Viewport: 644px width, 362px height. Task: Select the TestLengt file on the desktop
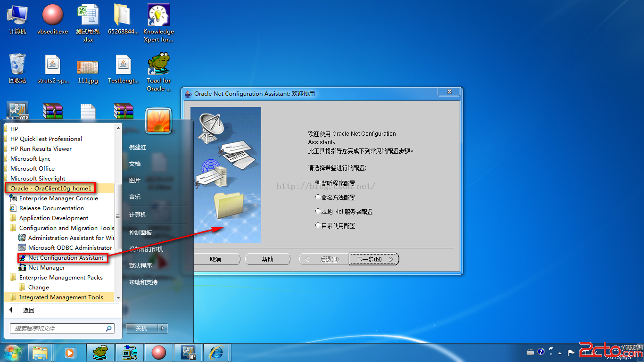click(123, 69)
